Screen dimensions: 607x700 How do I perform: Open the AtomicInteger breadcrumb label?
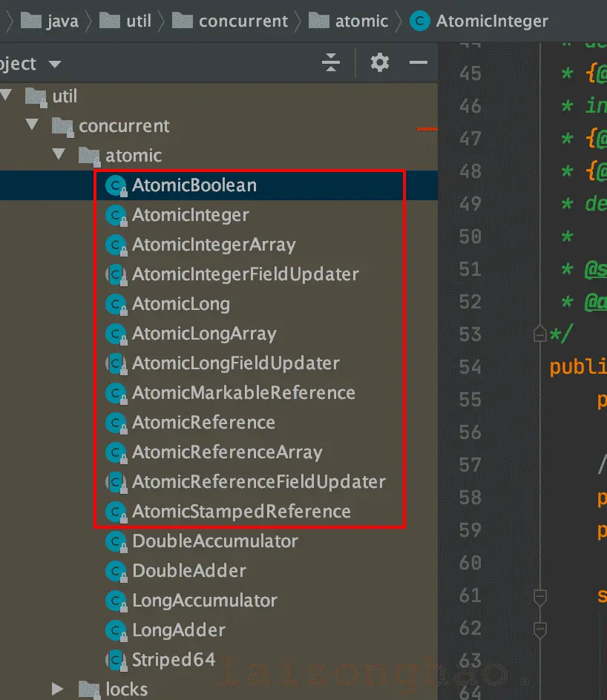coord(492,21)
